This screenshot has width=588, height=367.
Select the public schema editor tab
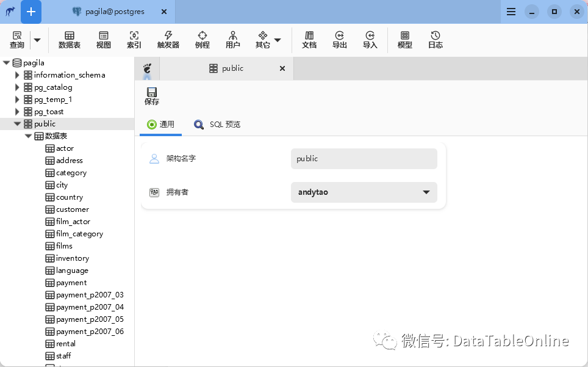click(226, 68)
